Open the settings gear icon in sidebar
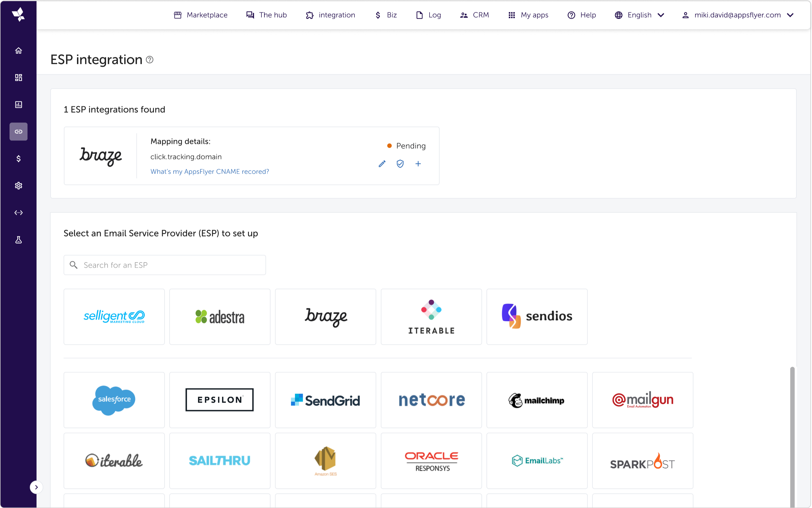Image resolution: width=812 pixels, height=508 pixels. (x=18, y=186)
